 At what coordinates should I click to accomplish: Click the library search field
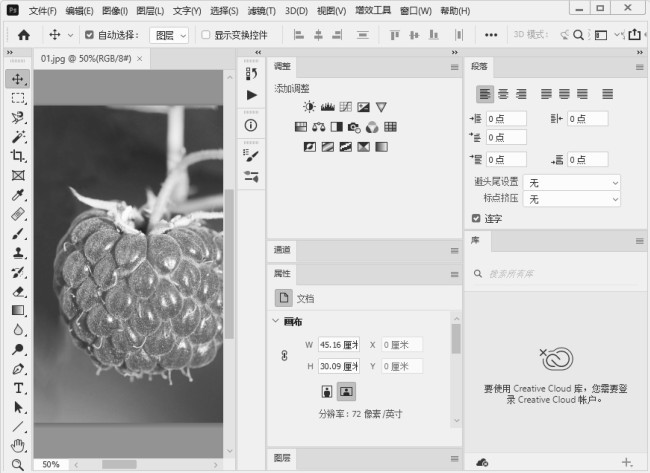555,274
